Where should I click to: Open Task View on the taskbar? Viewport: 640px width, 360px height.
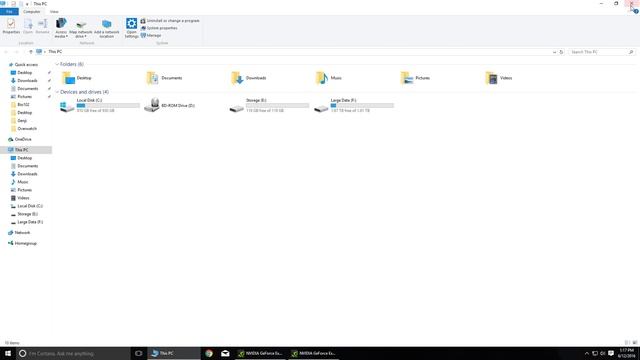[x=139, y=353]
